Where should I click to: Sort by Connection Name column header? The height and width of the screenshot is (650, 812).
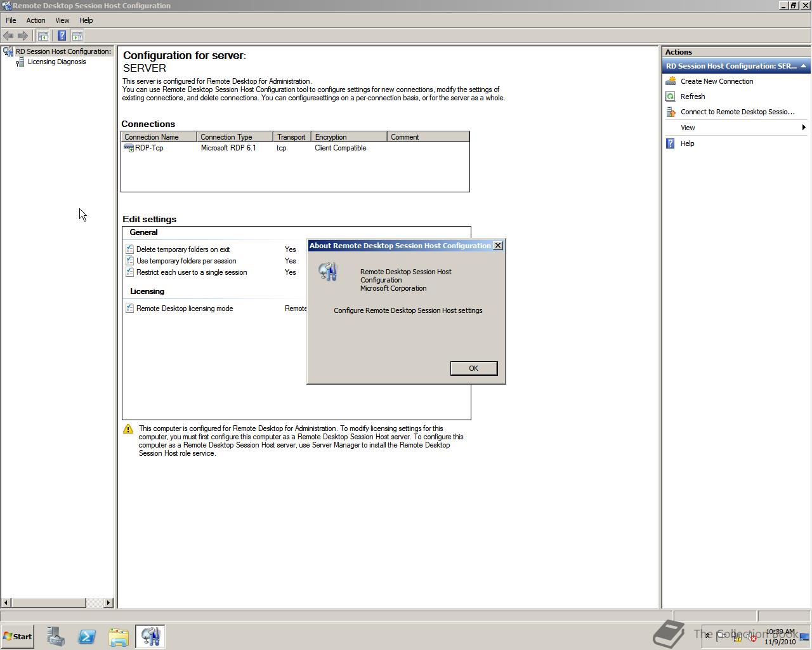[159, 137]
